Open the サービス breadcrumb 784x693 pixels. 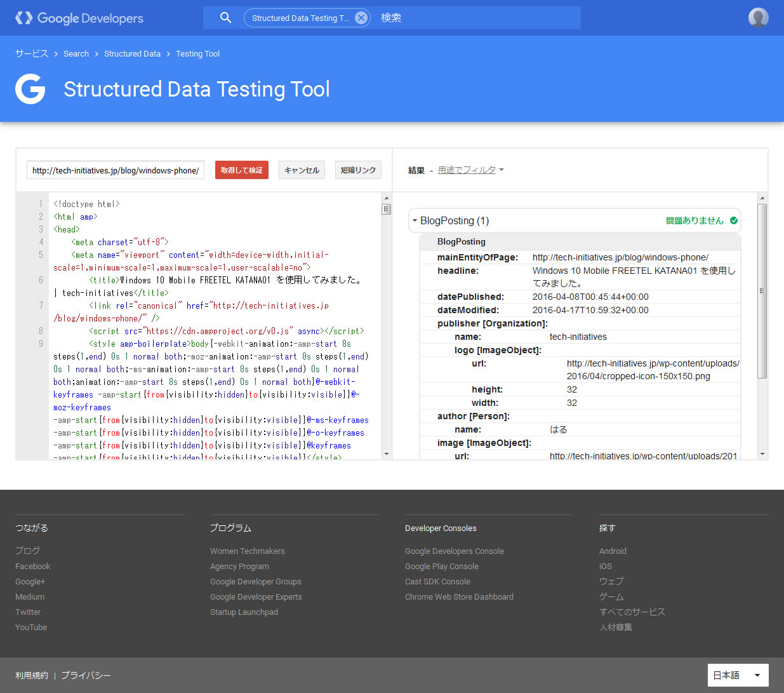click(x=32, y=54)
